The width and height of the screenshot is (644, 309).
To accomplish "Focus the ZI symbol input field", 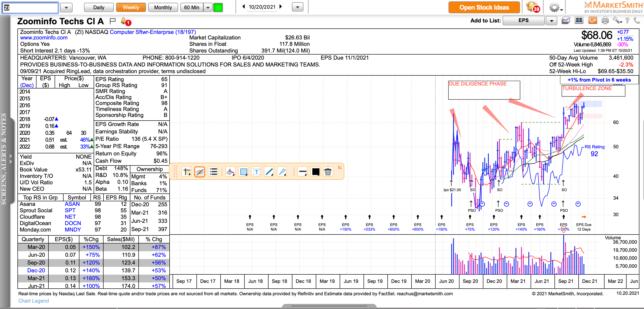I will click(30, 8).
